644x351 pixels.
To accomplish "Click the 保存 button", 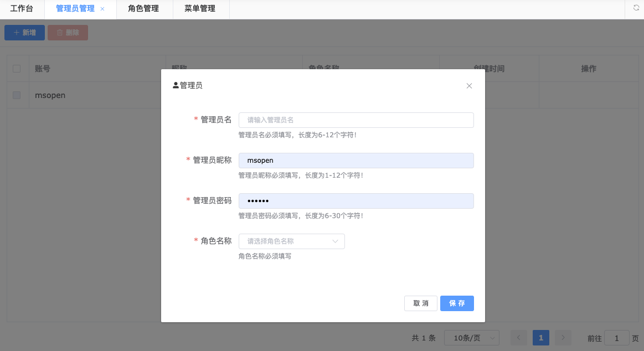I will point(457,303).
